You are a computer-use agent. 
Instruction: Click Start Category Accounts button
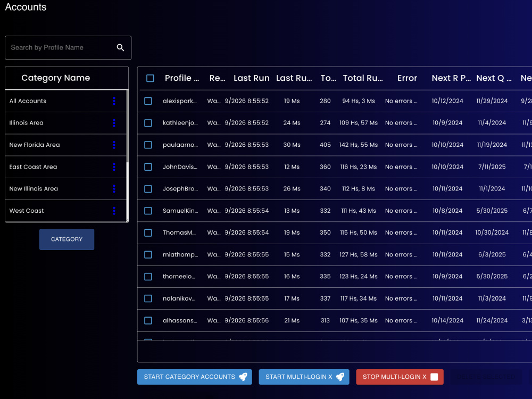tap(194, 377)
